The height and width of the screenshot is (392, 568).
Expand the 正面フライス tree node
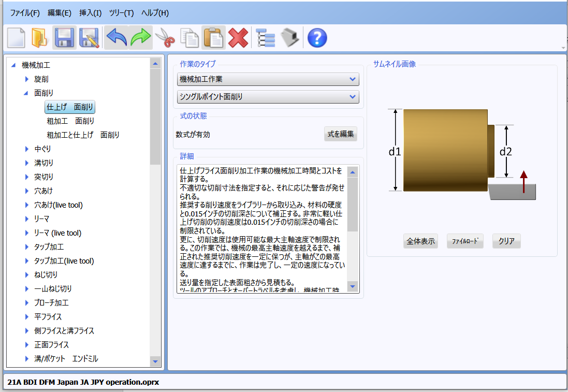tap(26, 344)
